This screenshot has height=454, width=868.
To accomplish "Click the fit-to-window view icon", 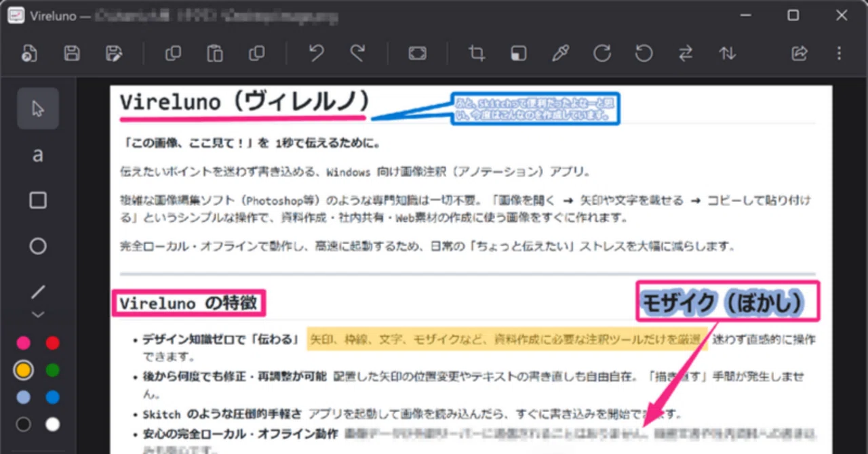I will pyautogui.click(x=417, y=54).
